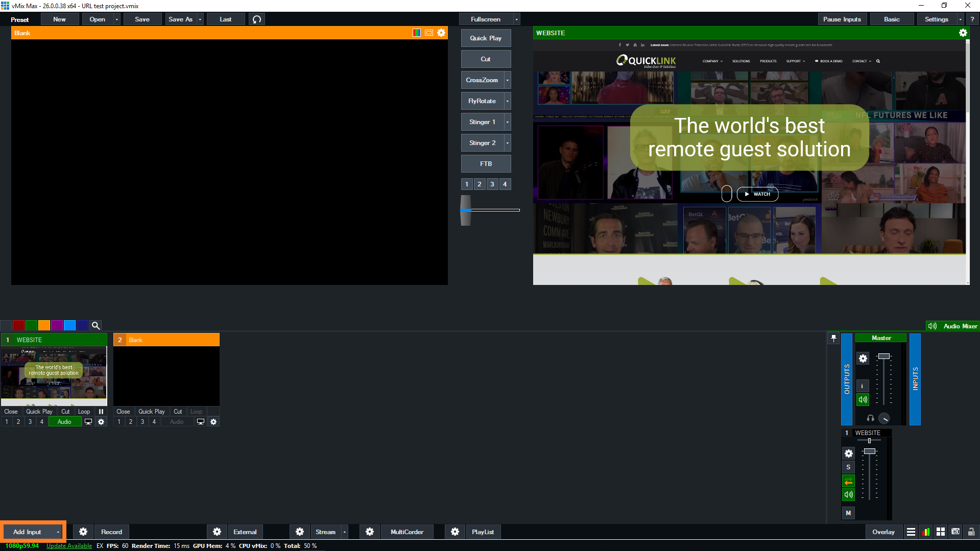The width and height of the screenshot is (980, 551).
Task: Click Blank preview safe-area frame icon
Action: coord(429,33)
